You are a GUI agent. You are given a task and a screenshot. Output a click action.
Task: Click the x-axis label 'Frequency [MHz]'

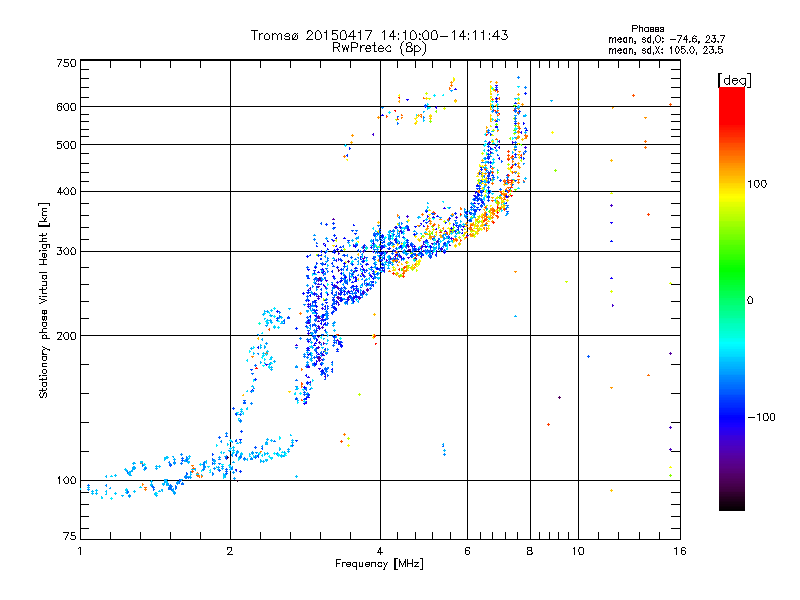pyautogui.click(x=379, y=564)
